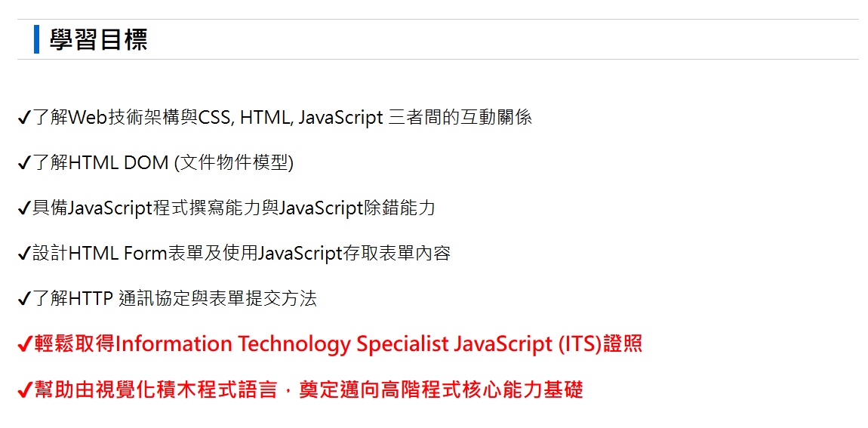Click red checkmark before 輕鬆取得Information Technology line
Image resolution: width=868 pixels, height=428 pixels.
coord(25,345)
